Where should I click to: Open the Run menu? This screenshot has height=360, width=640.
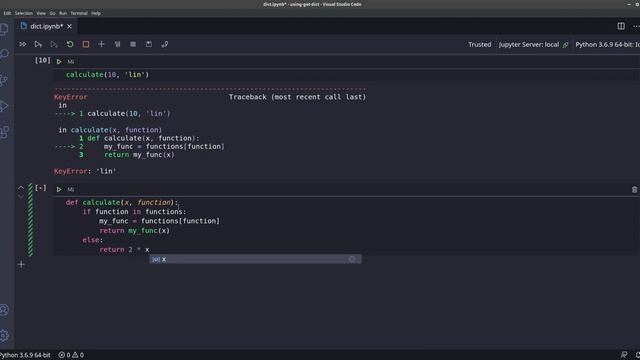(x=63, y=13)
